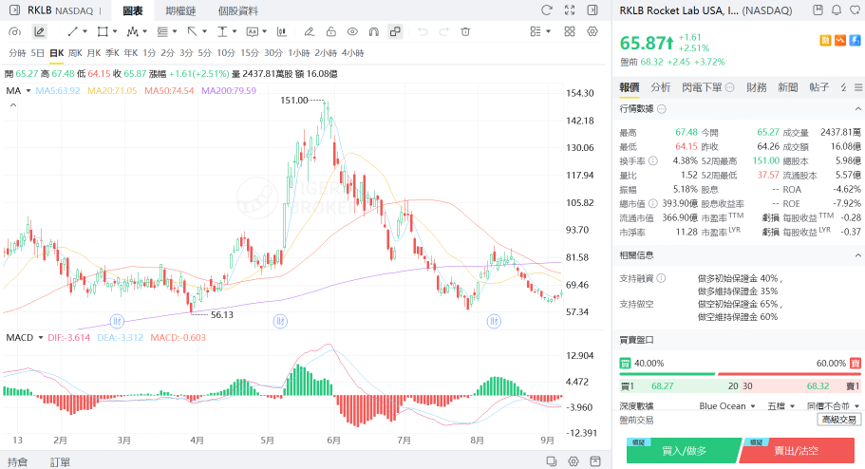Delete all drawings with trash icon

coord(465,31)
